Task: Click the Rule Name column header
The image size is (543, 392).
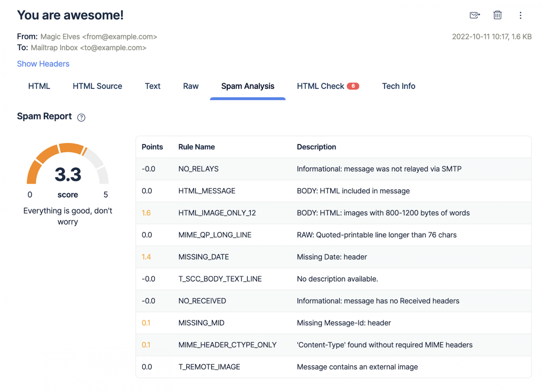Action: pyautogui.click(x=197, y=147)
